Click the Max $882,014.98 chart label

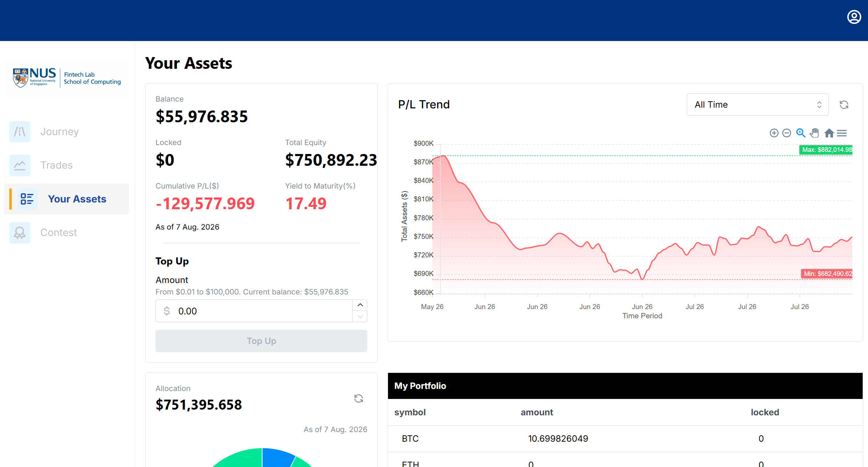pos(826,150)
